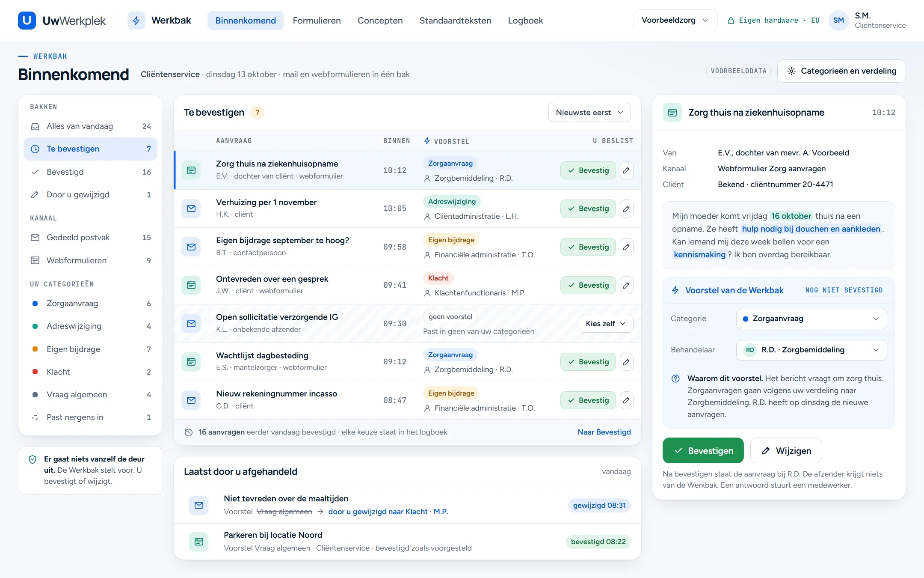Click the webform icon in the detail panel header

pos(672,113)
